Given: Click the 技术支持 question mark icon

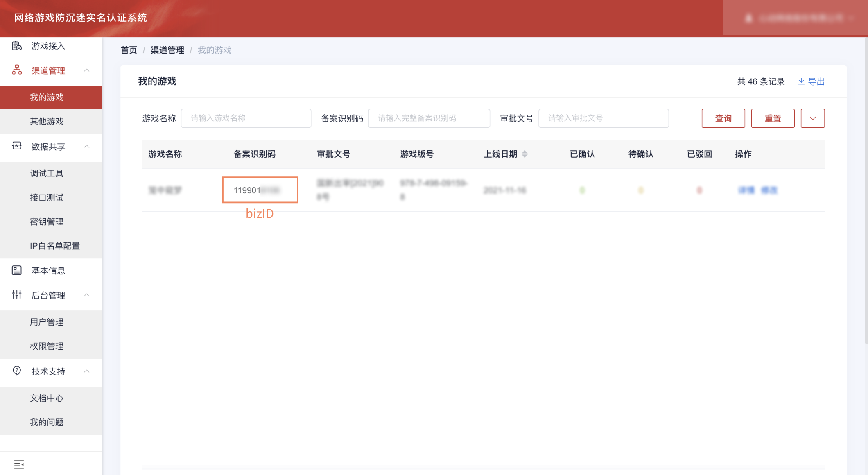Looking at the screenshot, I should tap(17, 371).
